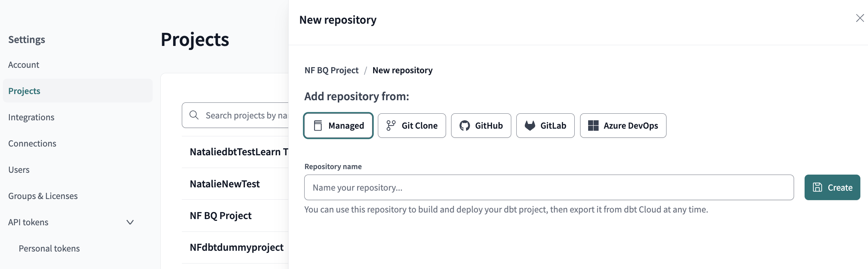Viewport: 868px width, 269px height.
Task: Focus the Search projects by name box
Action: point(246,116)
